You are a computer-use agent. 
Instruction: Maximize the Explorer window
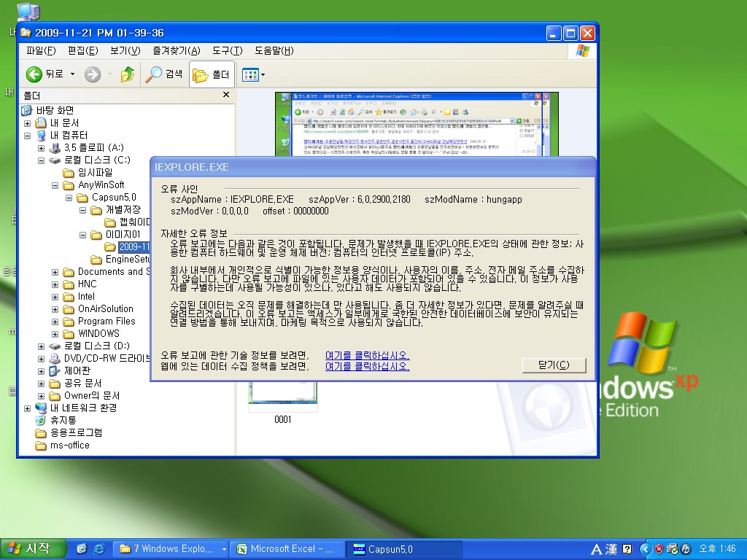[x=570, y=33]
